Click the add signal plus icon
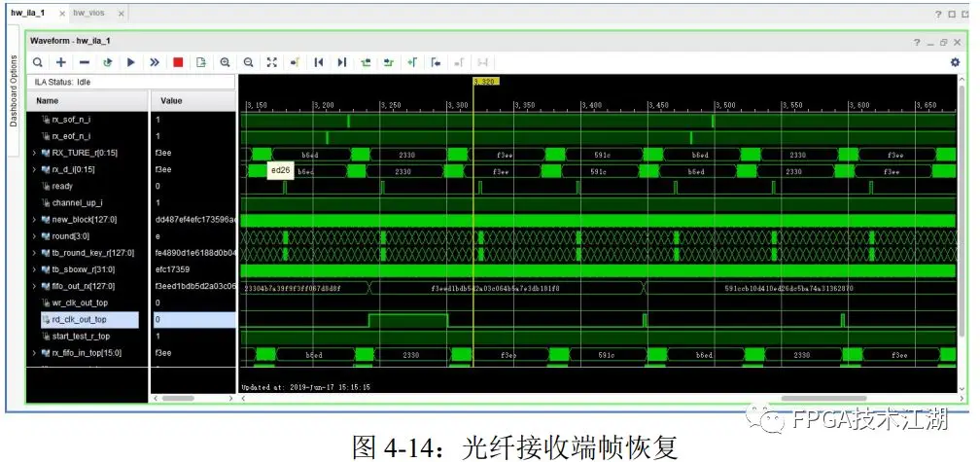The height and width of the screenshot is (462, 980). 61,62
